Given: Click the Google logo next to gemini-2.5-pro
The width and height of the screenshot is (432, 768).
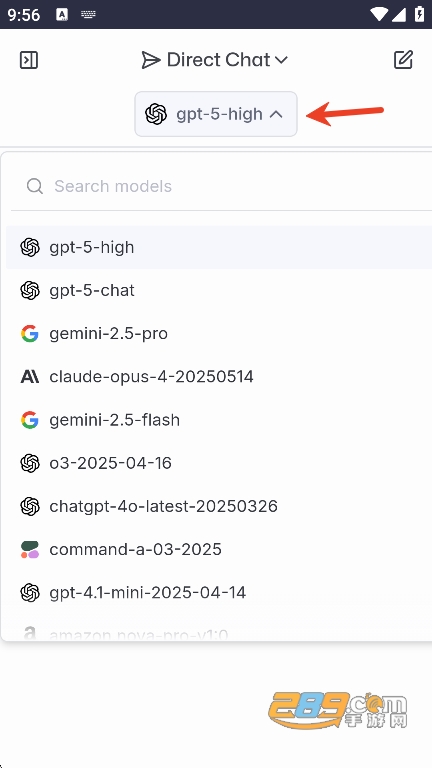Looking at the screenshot, I should [x=29, y=334].
